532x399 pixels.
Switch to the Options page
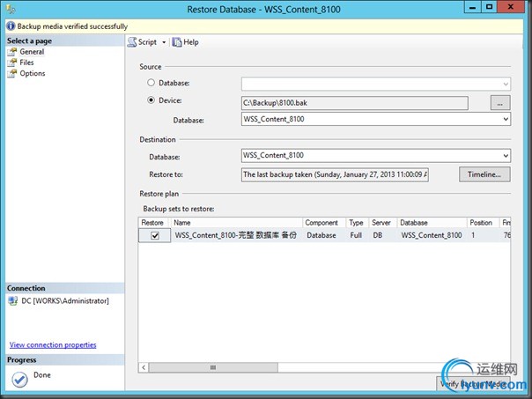tap(33, 73)
